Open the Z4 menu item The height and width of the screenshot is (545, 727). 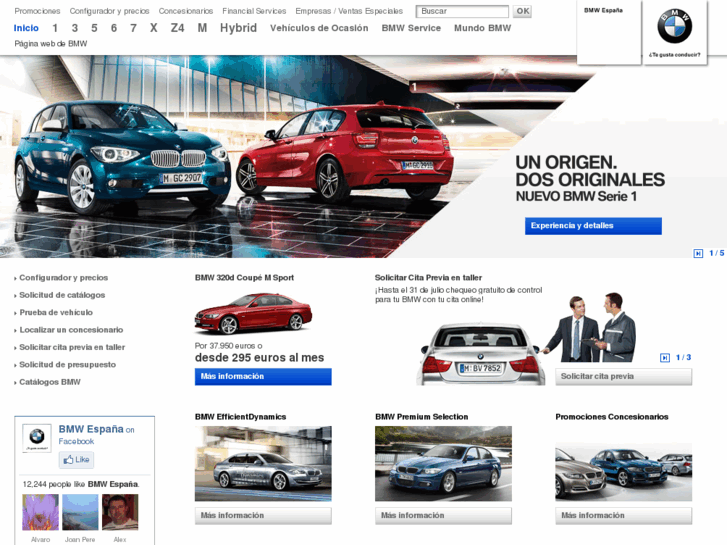click(x=177, y=28)
